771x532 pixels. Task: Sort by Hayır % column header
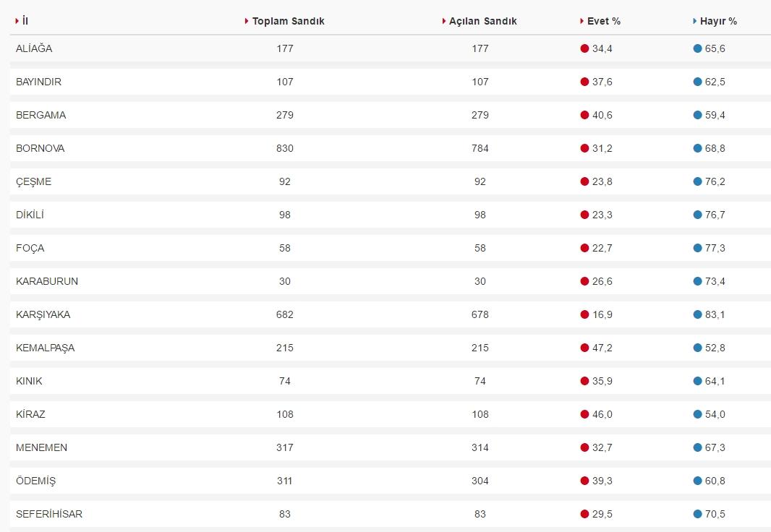(718, 21)
